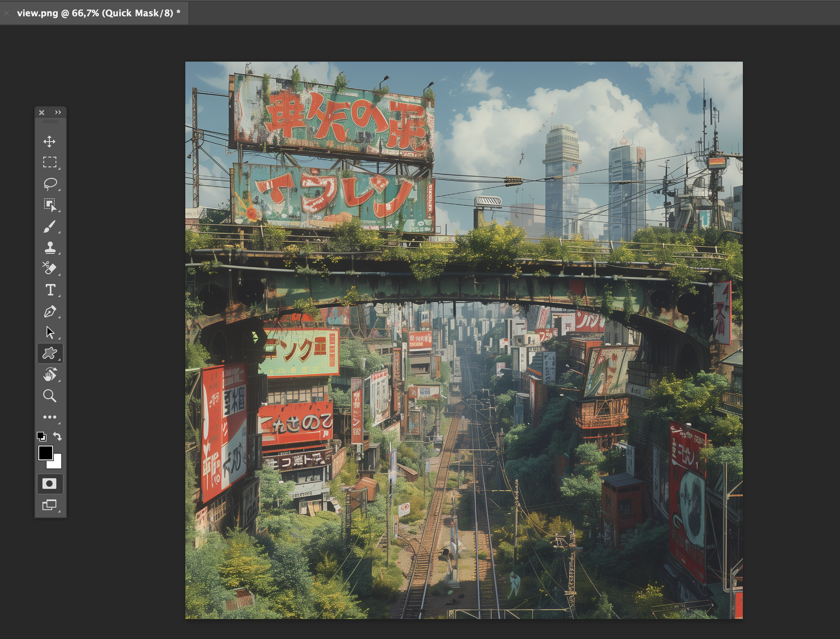Image resolution: width=840 pixels, height=639 pixels.
Task: Select the Pen tool
Action: [x=50, y=311]
